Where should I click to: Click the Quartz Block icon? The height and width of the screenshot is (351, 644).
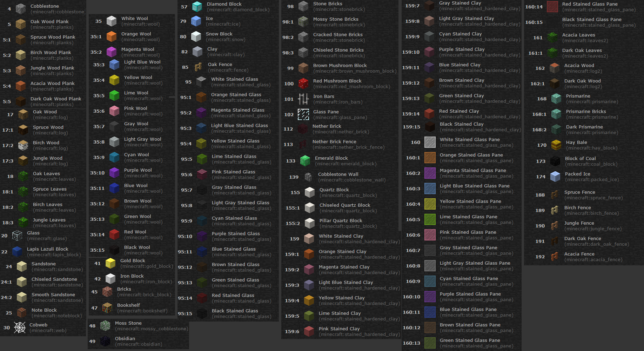[x=310, y=192]
